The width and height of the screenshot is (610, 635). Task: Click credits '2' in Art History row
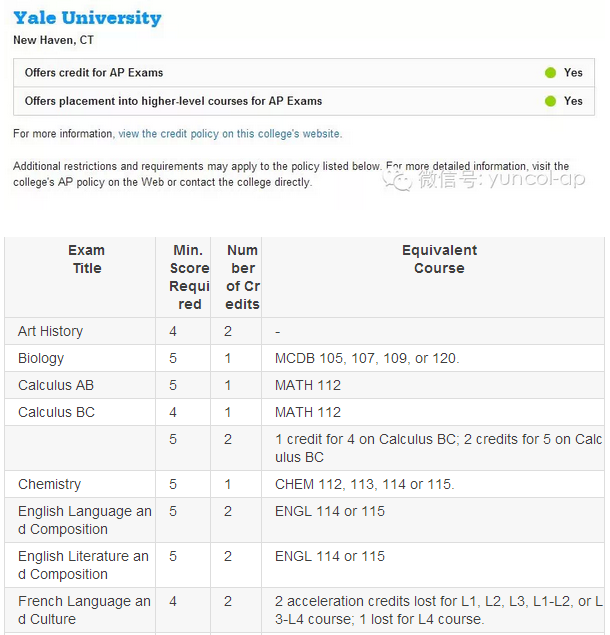pos(228,331)
